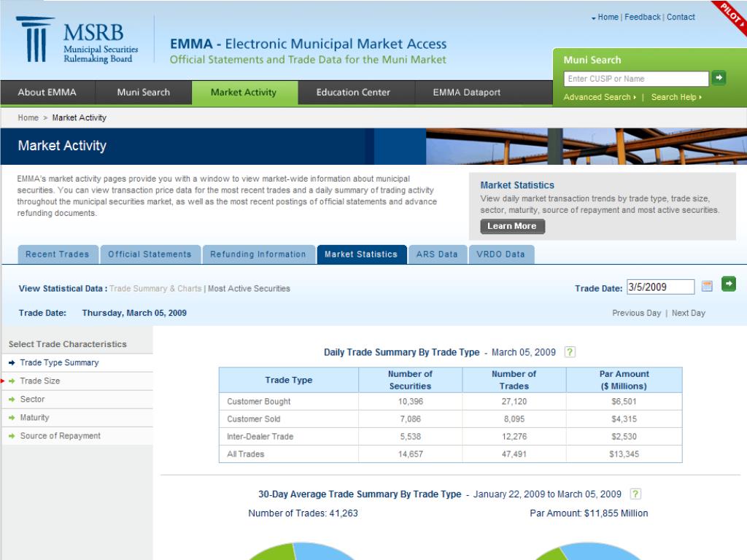The image size is (747, 560).
Task: Click the Feedback link
Action: point(642,17)
